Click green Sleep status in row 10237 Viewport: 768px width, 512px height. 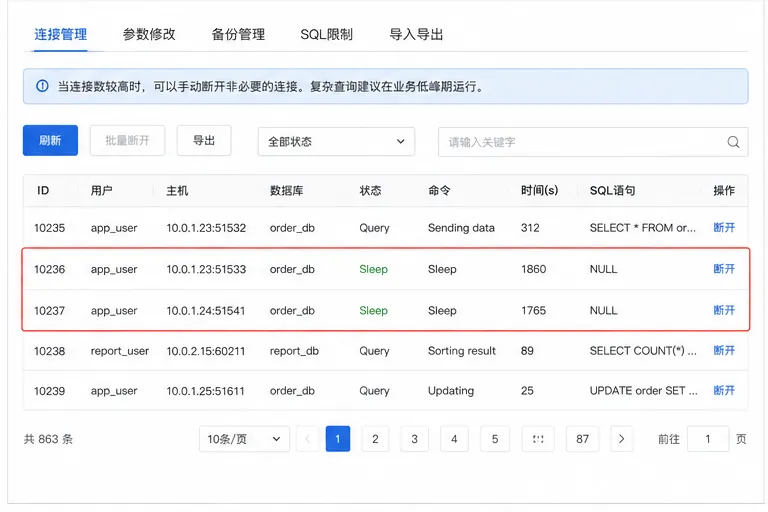tap(374, 310)
